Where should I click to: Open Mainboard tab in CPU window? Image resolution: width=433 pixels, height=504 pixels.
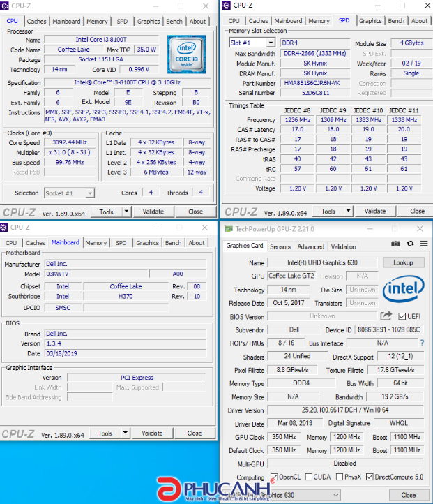pos(66,22)
